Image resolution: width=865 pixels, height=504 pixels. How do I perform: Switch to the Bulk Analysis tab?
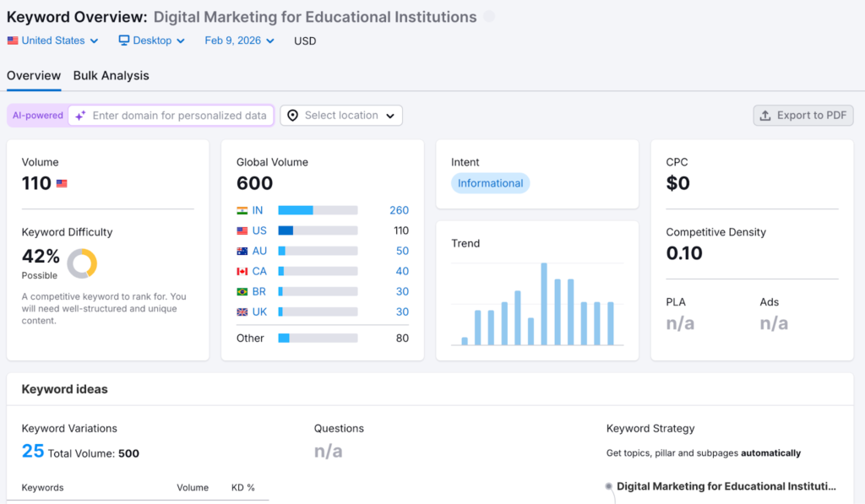(111, 75)
